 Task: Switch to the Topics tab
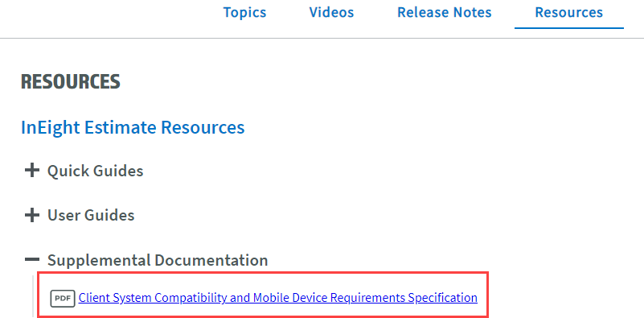244,12
